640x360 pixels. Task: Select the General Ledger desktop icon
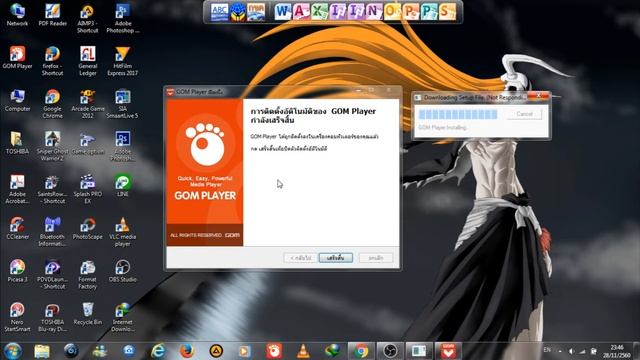coord(87,61)
